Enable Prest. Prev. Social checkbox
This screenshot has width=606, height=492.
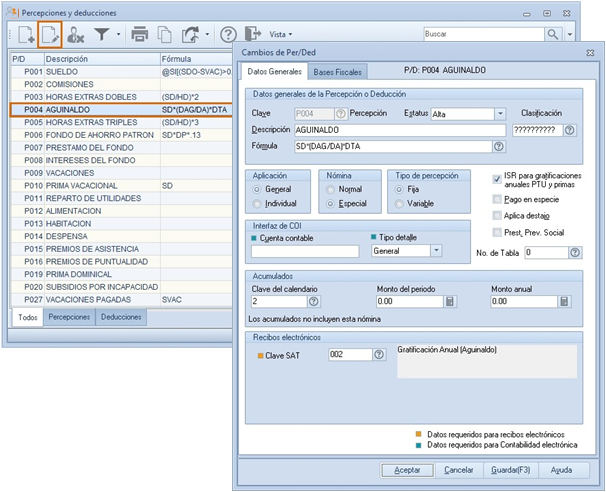pos(497,232)
